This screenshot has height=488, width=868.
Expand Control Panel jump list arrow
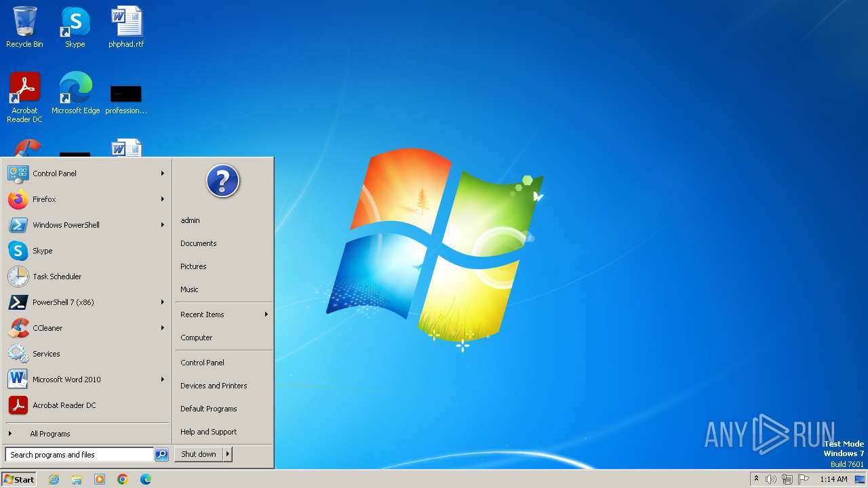click(x=163, y=174)
